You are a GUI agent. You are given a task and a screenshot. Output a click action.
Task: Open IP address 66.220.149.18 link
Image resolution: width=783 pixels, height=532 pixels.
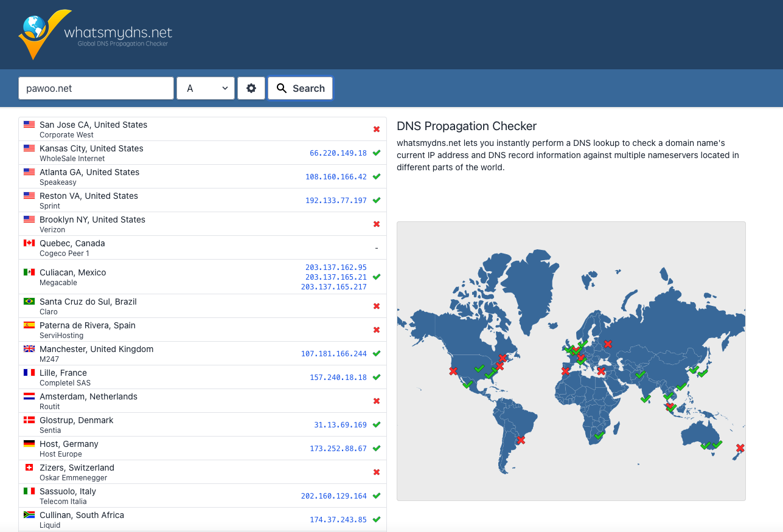[x=338, y=153]
